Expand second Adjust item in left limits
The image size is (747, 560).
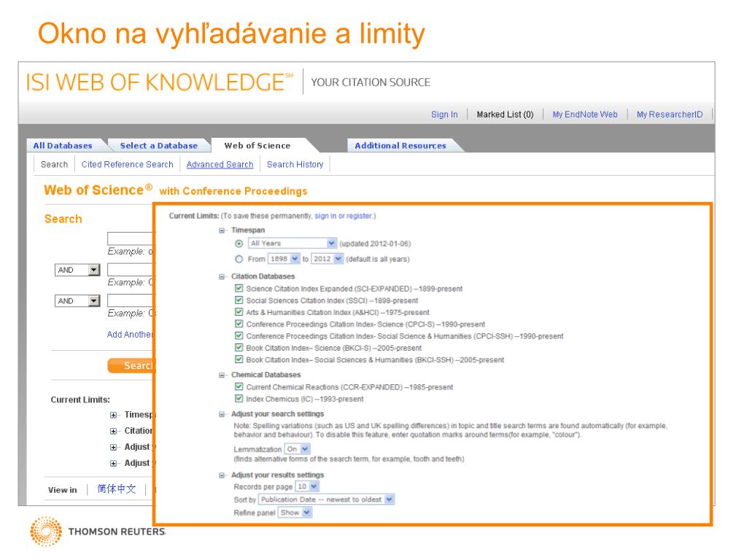(113, 464)
